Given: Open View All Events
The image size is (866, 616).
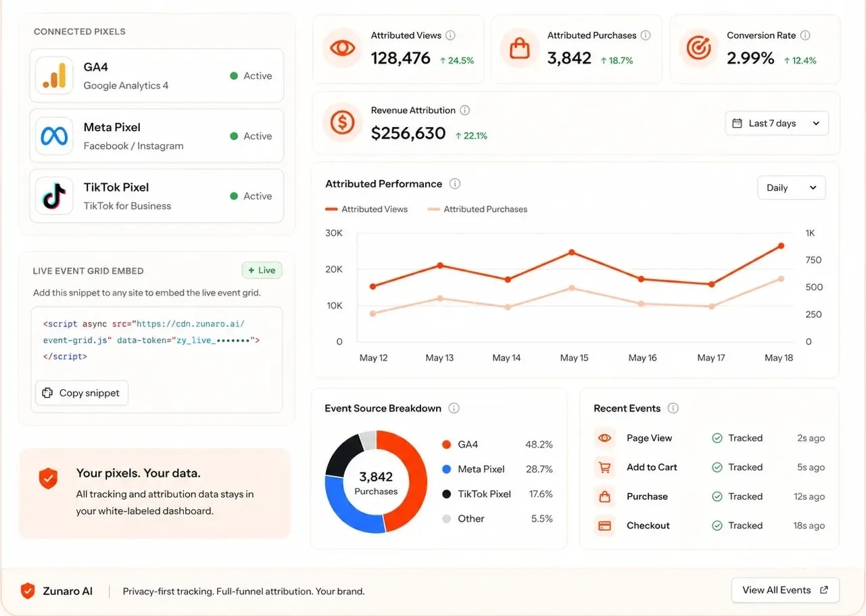Looking at the screenshot, I should tap(786, 590).
